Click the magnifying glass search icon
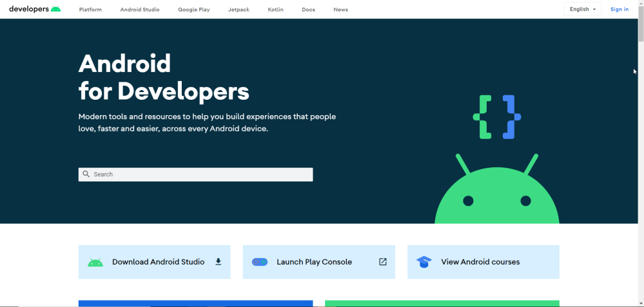Screen dimensions: 644x307 [86, 174]
